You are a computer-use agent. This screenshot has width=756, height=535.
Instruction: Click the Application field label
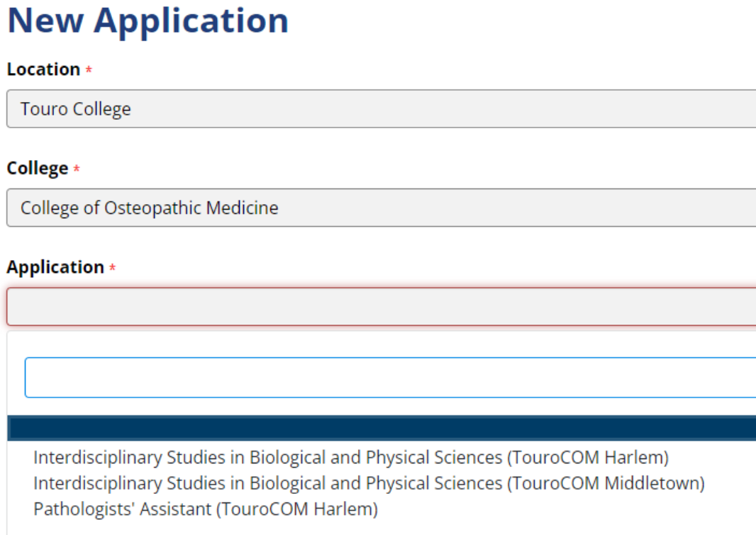(55, 267)
